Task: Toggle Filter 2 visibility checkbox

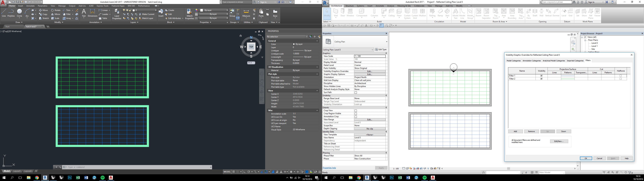Action: click(x=542, y=79)
